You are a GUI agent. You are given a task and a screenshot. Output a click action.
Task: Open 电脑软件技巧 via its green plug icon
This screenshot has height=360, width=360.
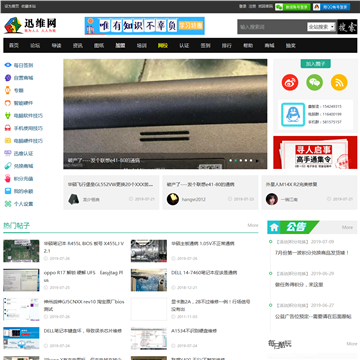click(8, 116)
